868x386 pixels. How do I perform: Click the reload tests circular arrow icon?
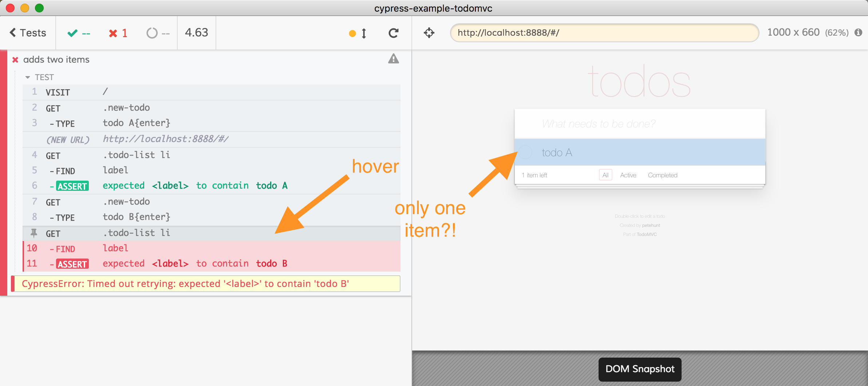393,33
